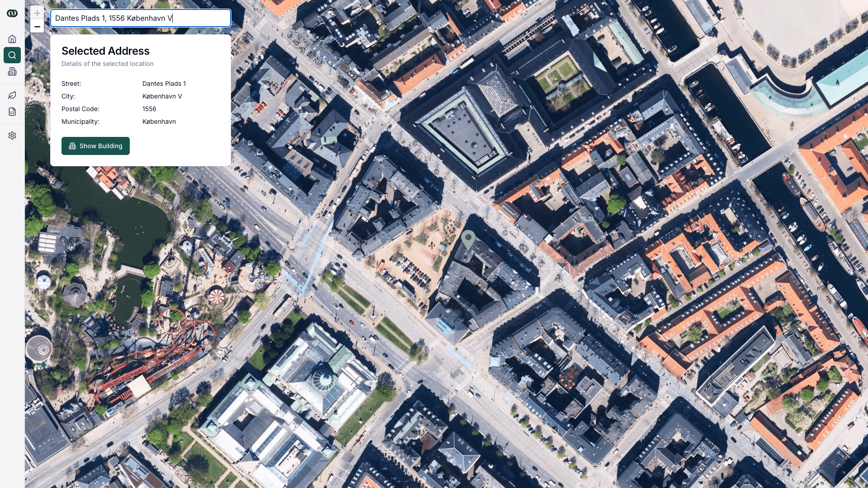Click the Municipality value 'København'
Viewport: 868px width, 488px height.
coord(159,122)
